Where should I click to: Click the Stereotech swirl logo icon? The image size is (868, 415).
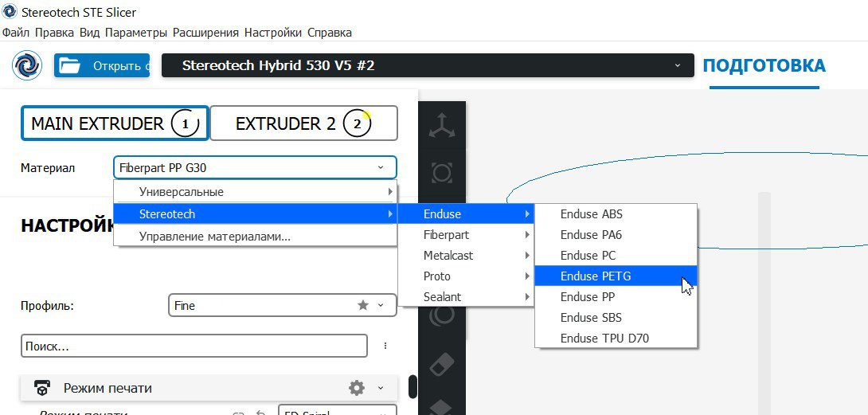click(x=26, y=65)
